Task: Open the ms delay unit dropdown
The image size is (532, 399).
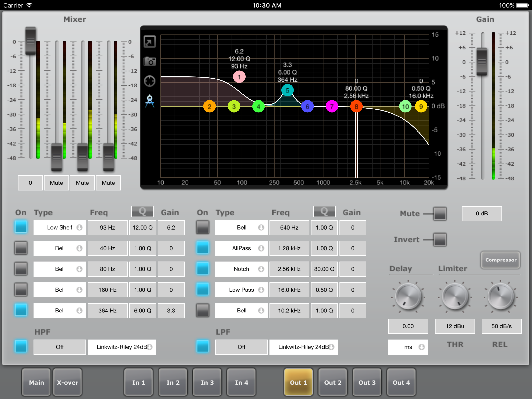Action: tap(408, 347)
